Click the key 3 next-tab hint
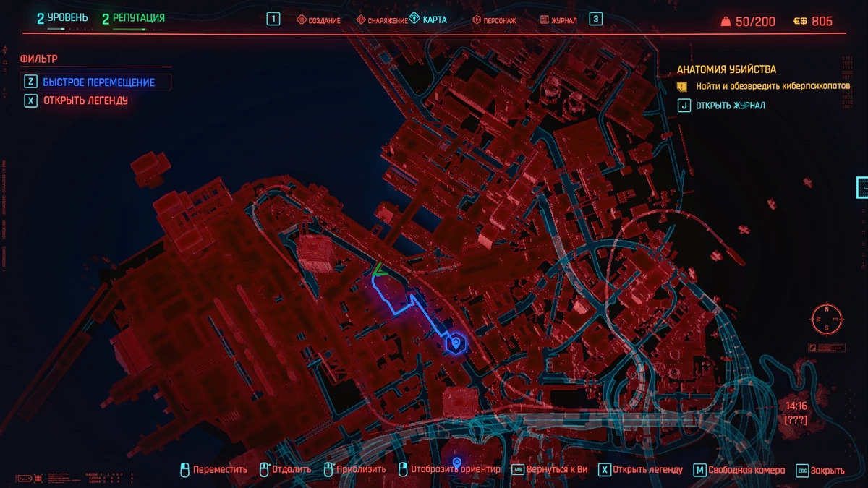 595,20
